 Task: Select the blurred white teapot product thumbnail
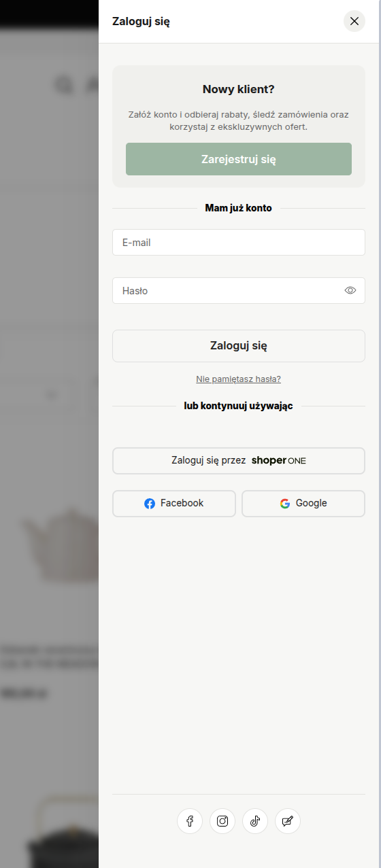pos(60,544)
